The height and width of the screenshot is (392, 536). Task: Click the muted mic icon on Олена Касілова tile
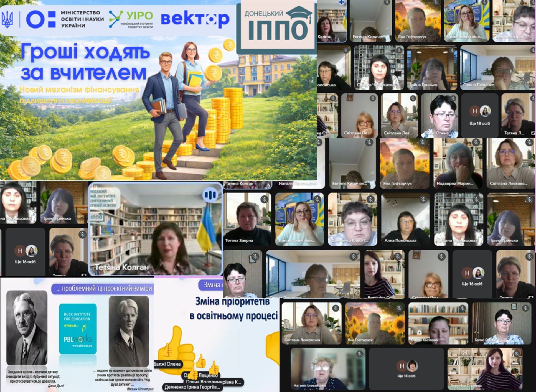(462, 308)
